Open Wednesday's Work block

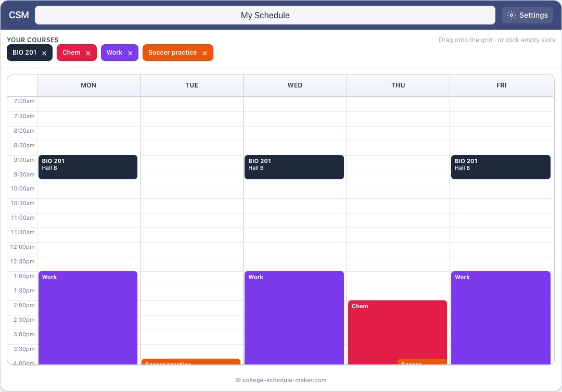pos(294,318)
